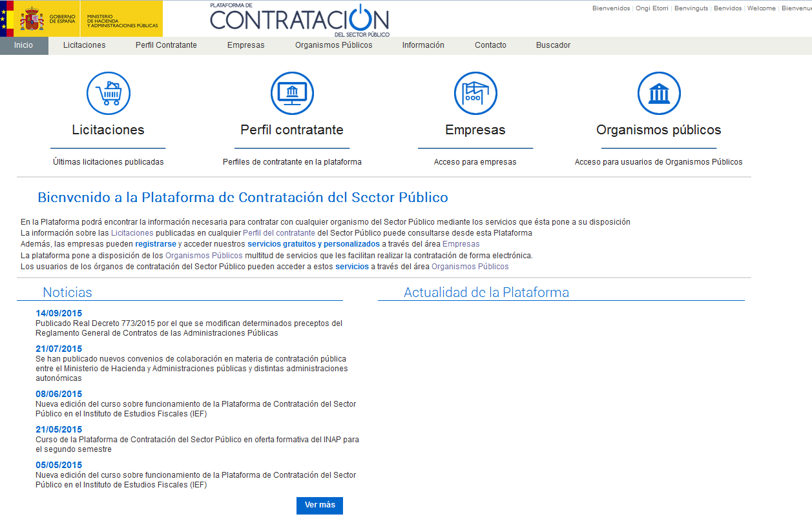812x521 pixels.
Task: Click the Organismos públicos building icon
Action: pyautogui.click(x=659, y=94)
